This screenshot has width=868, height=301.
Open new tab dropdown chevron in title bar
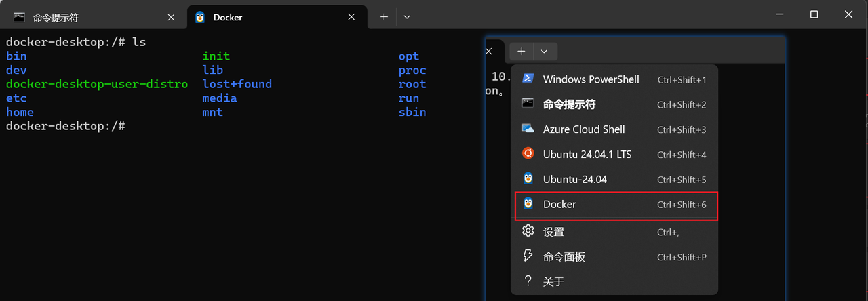pos(407,17)
